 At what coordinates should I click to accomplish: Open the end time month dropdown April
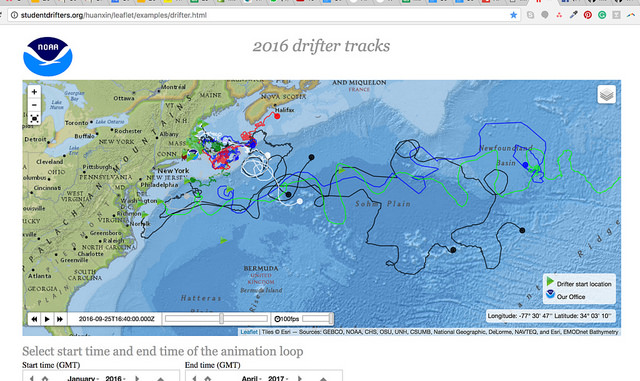(x=251, y=379)
